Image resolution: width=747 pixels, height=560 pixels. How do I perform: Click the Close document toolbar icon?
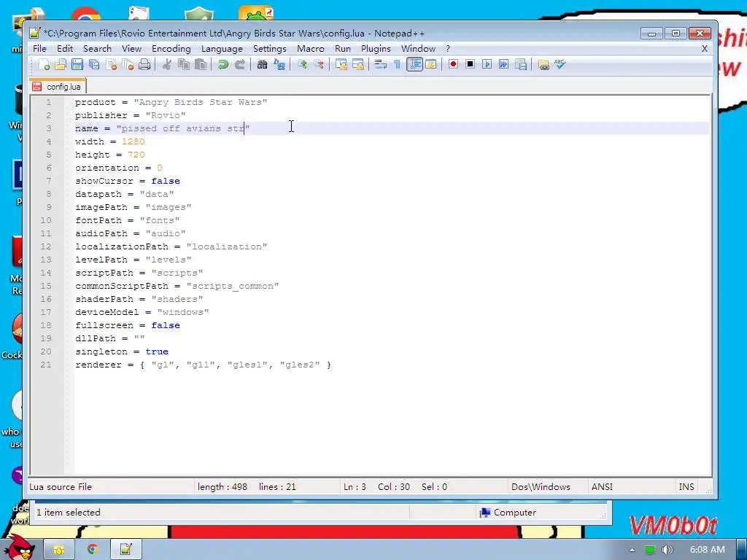tap(111, 64)
